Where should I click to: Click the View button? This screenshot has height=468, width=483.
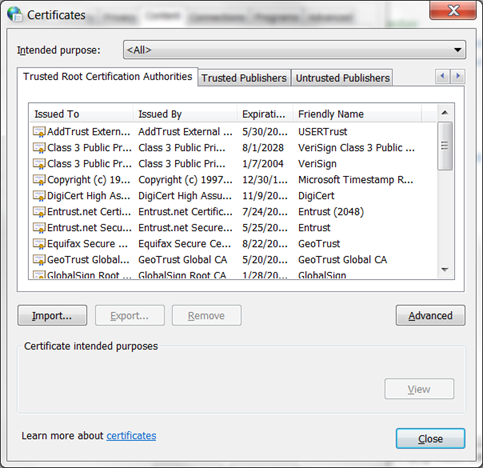pos(419,389)
